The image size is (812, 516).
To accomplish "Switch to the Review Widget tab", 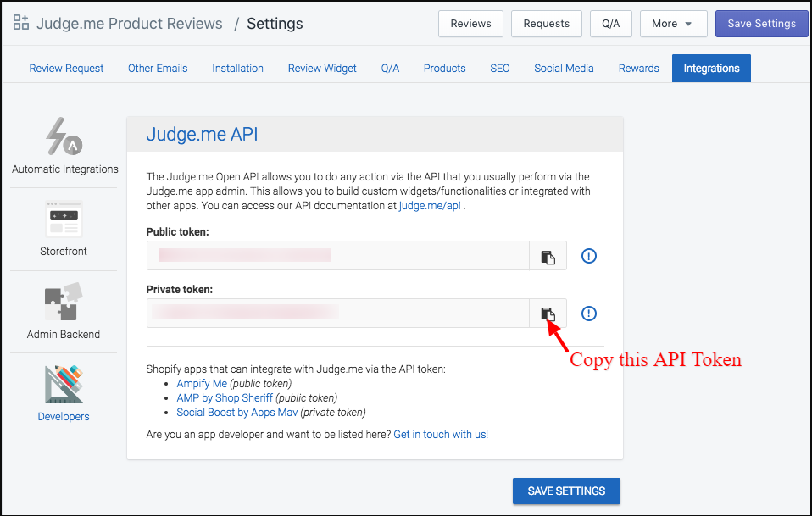I will [x=322, y=69].
